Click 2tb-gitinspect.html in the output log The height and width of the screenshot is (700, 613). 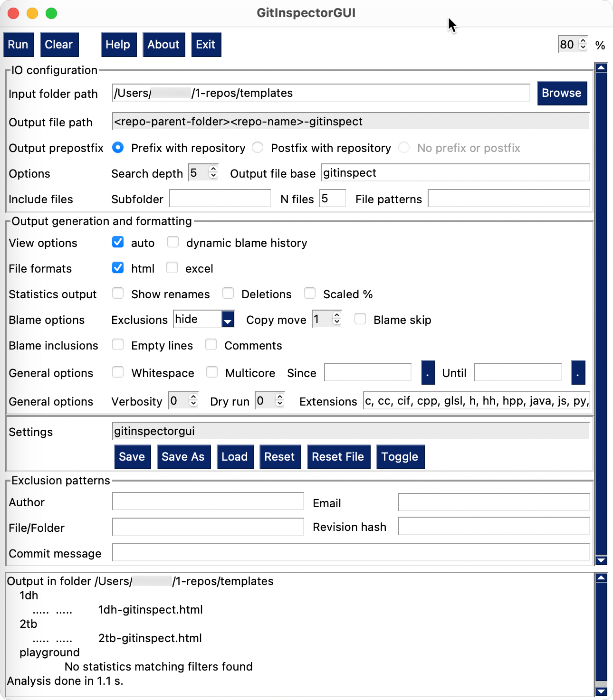[x=150, y=638]
